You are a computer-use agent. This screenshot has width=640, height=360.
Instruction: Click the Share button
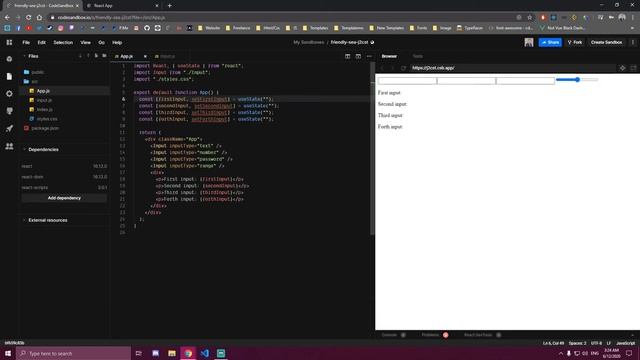[x=550, y=42]
